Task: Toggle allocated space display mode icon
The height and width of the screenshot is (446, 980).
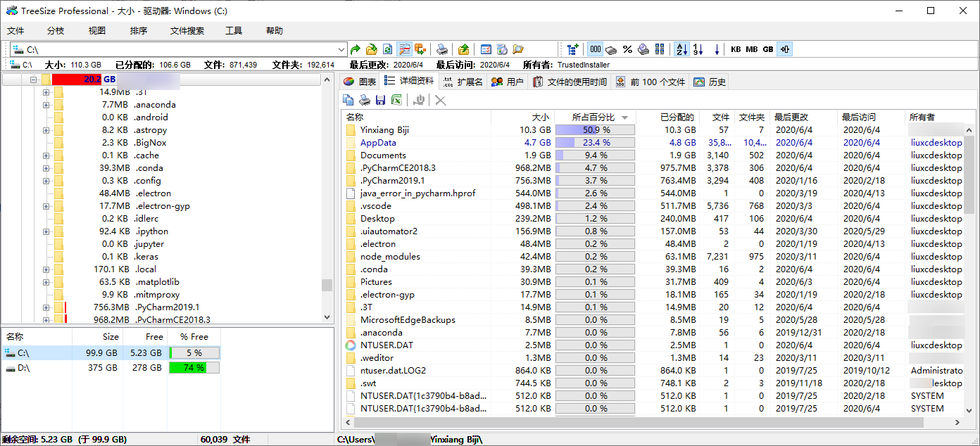Action: [611, 49]
